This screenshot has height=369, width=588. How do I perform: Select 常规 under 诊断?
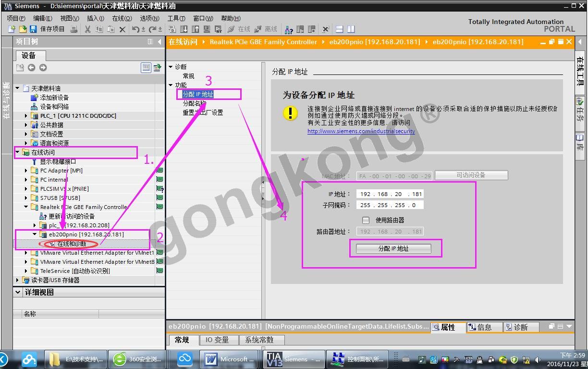click(188, 76)
